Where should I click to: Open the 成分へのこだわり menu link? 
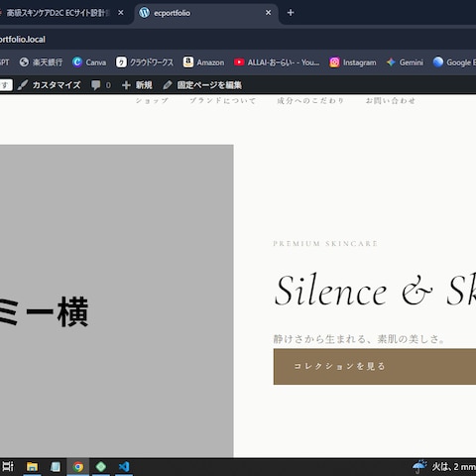(x=310, y=100)
